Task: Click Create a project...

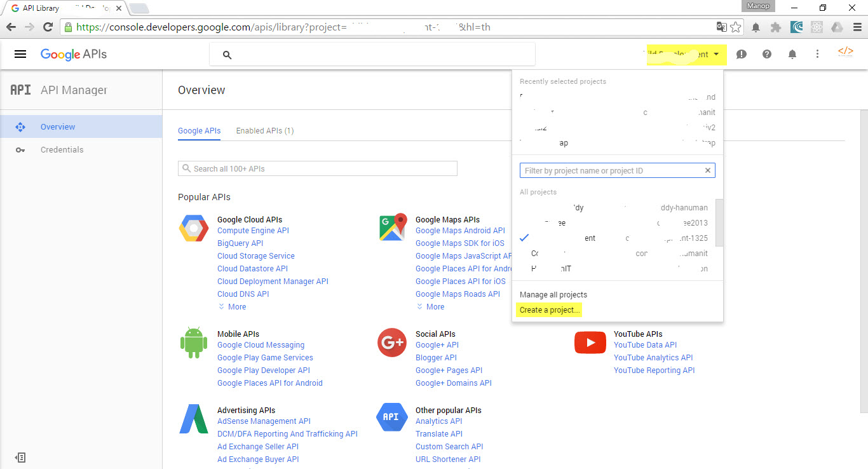Action: pos(550,310)
